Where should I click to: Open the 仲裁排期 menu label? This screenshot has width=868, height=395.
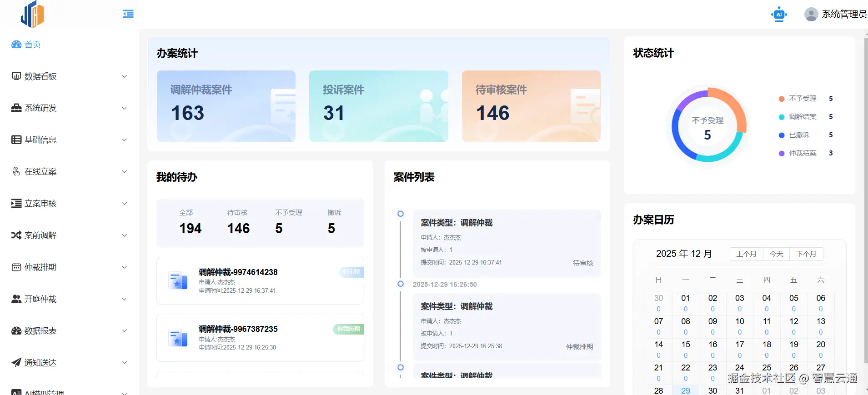click(x=40, y=267)
